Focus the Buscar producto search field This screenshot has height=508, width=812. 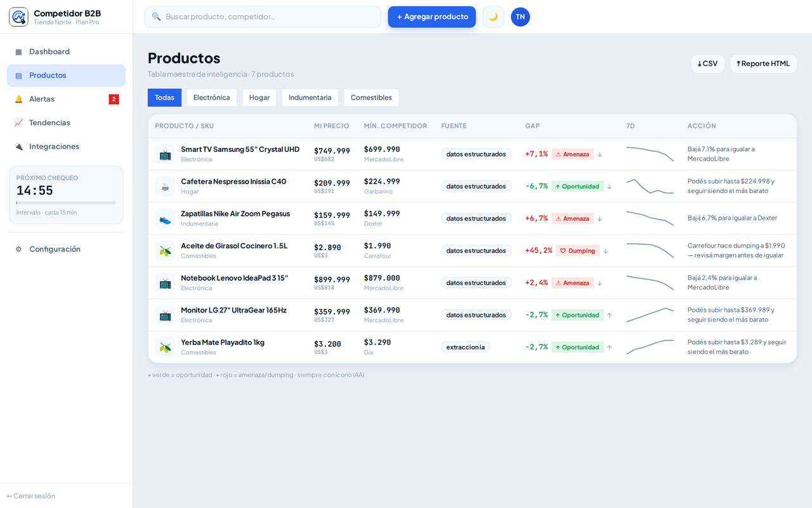[263, 17]
